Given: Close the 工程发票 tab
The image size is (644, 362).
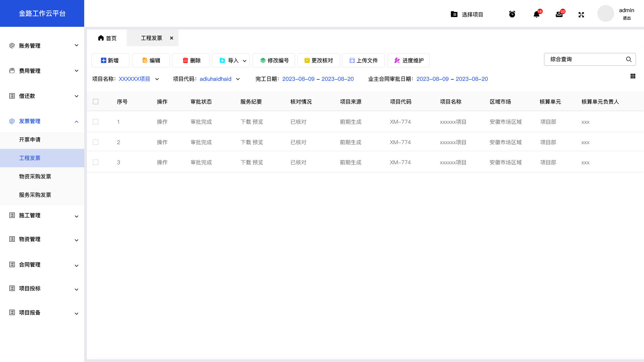Looking at the screenshot, I should [171, 38].
